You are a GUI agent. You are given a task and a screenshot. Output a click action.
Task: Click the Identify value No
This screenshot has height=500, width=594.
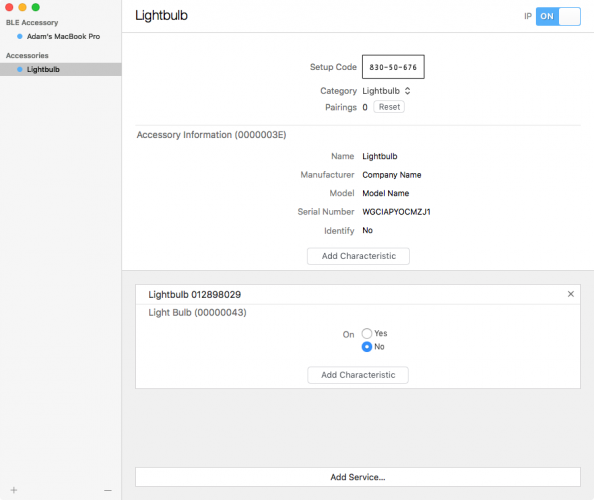tap(367, 230)
